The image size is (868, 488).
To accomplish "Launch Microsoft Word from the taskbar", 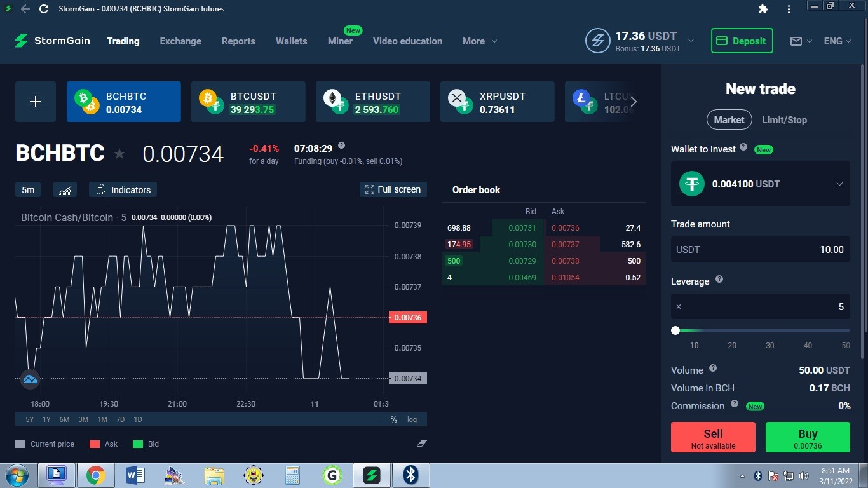I will point(135,475).
